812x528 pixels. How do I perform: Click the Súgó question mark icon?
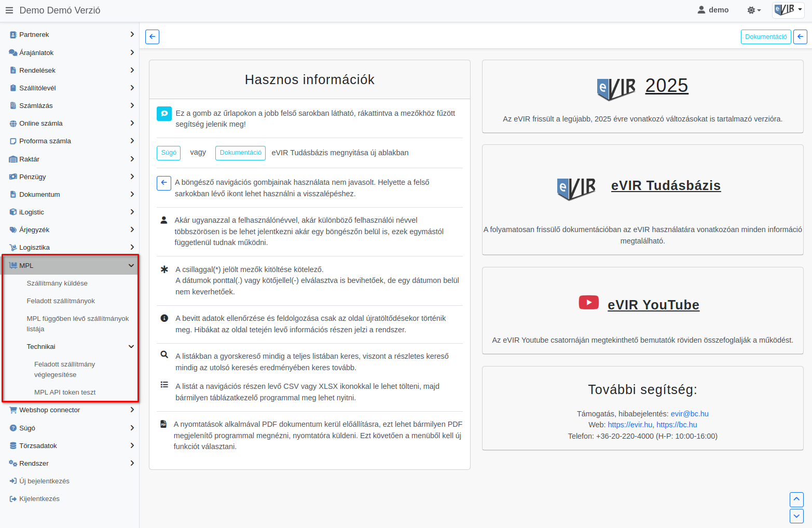pos(13,428)
